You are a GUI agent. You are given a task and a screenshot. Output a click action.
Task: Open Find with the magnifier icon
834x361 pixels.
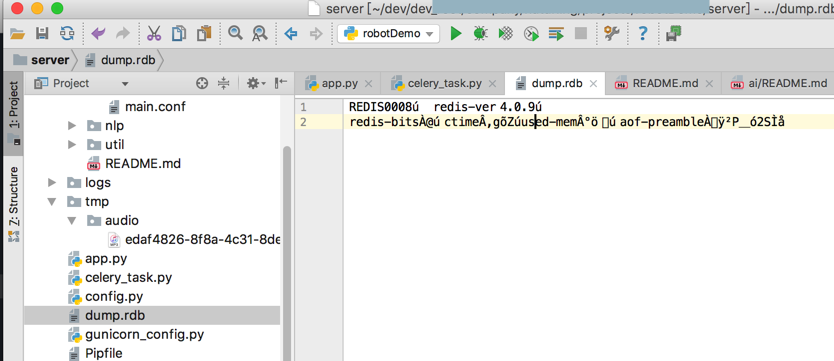click(235, 33)
